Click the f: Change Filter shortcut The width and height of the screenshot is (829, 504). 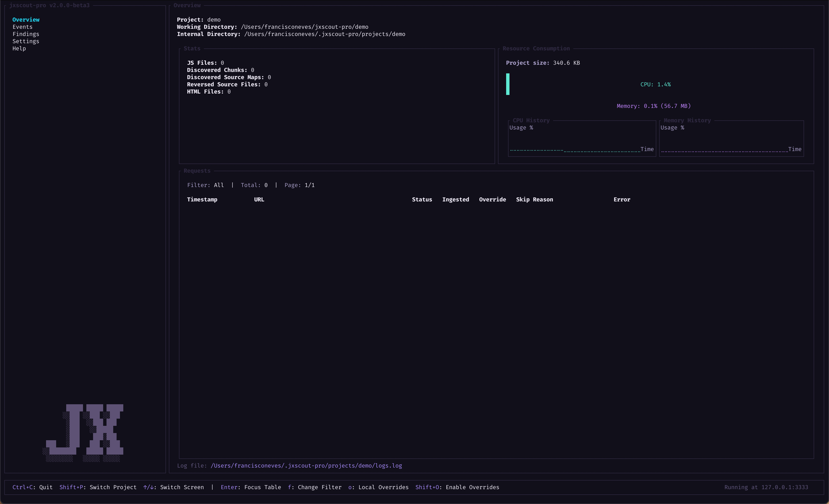[314, 487]
